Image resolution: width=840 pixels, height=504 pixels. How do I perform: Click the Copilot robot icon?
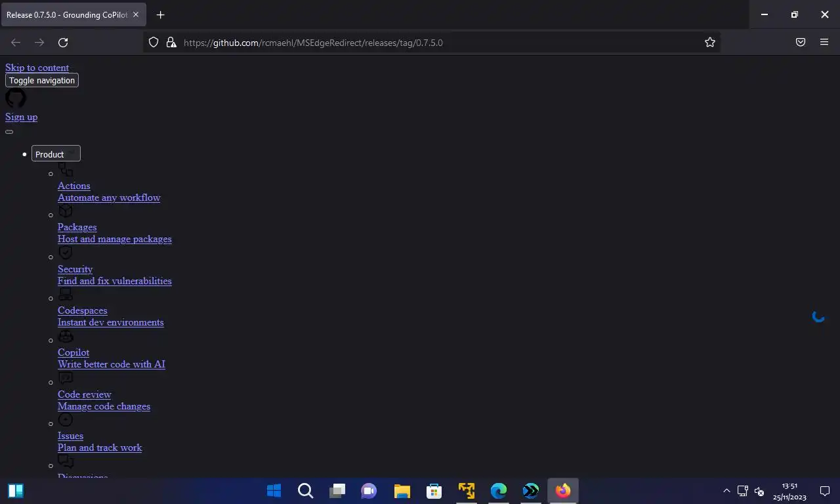pyautogui.click(x=66, y=336)
